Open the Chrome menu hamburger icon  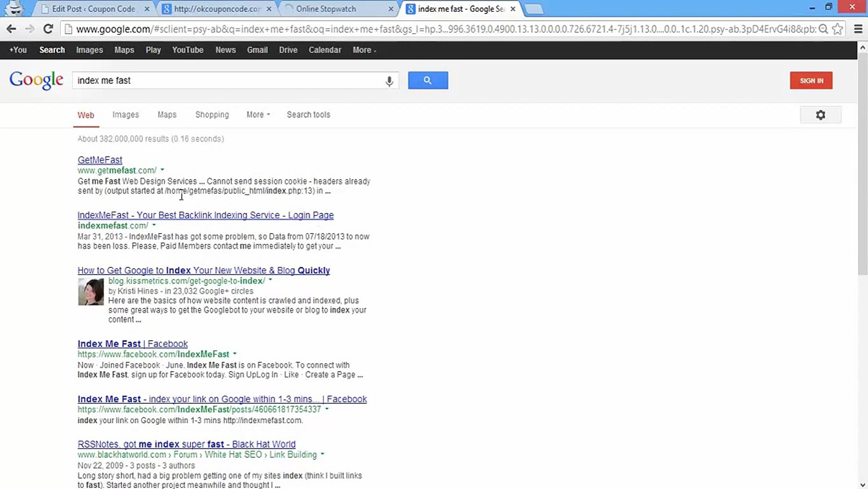point(858,29)
